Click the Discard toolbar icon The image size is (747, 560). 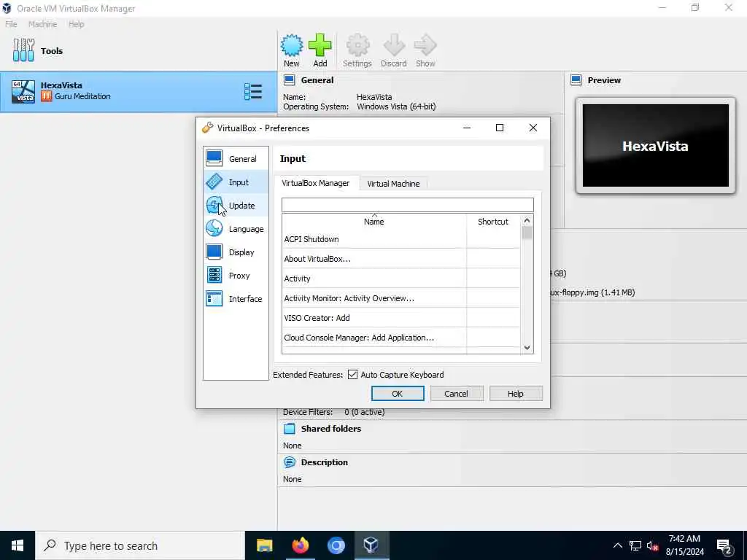tap(393, 50)
